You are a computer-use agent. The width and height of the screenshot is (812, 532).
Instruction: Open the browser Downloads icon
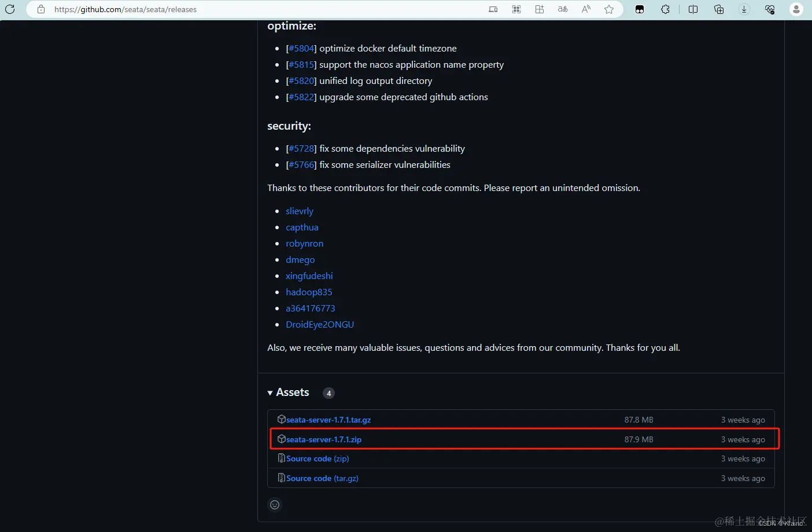744,9
